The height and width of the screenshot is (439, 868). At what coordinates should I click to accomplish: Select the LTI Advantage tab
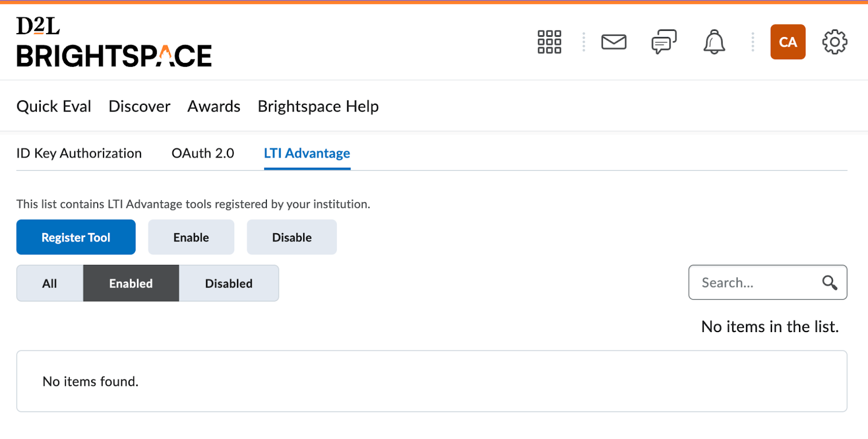pyautogui.click(x=307, y=154)
